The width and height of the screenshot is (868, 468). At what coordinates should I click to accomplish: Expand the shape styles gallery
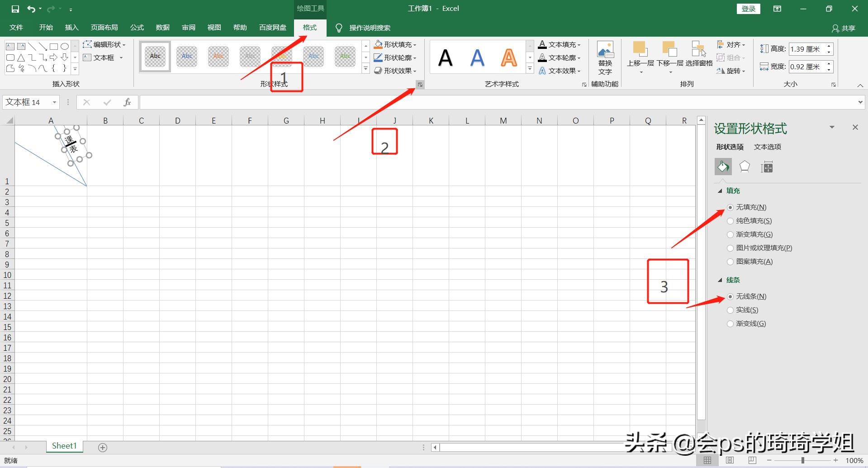click(x=365, y=68)
